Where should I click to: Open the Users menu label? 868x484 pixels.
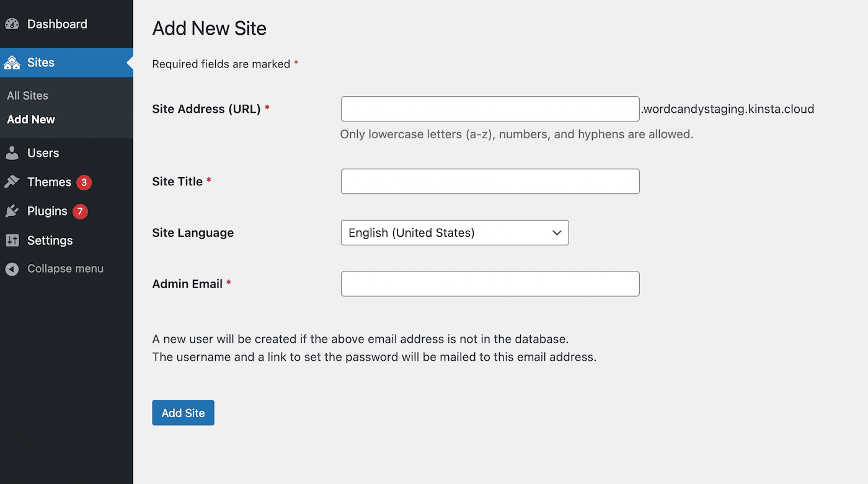click(43, 153)
